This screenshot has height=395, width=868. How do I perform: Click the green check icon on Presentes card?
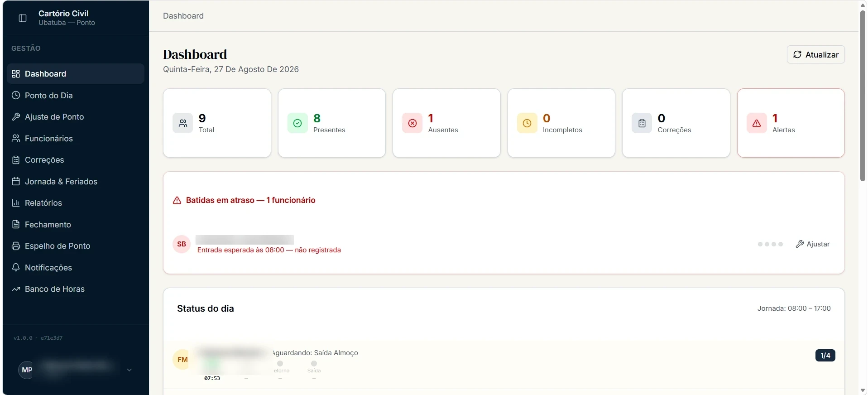tap(297, 123)
